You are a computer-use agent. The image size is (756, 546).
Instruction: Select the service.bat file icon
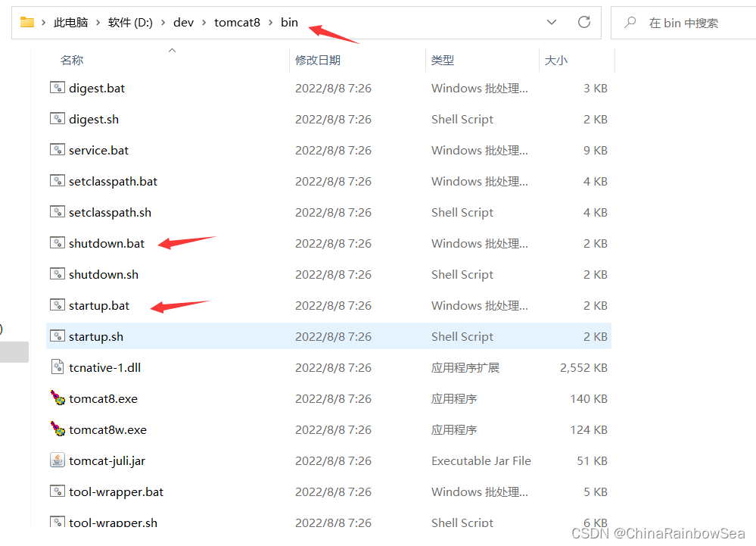pyautogui.click(x=58, y=149)
